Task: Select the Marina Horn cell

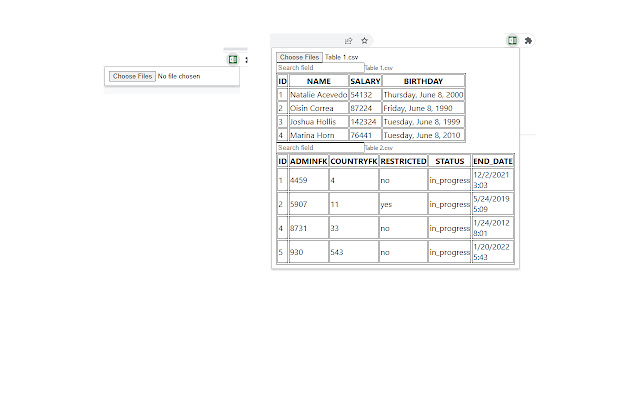Action: click(319, 135)
